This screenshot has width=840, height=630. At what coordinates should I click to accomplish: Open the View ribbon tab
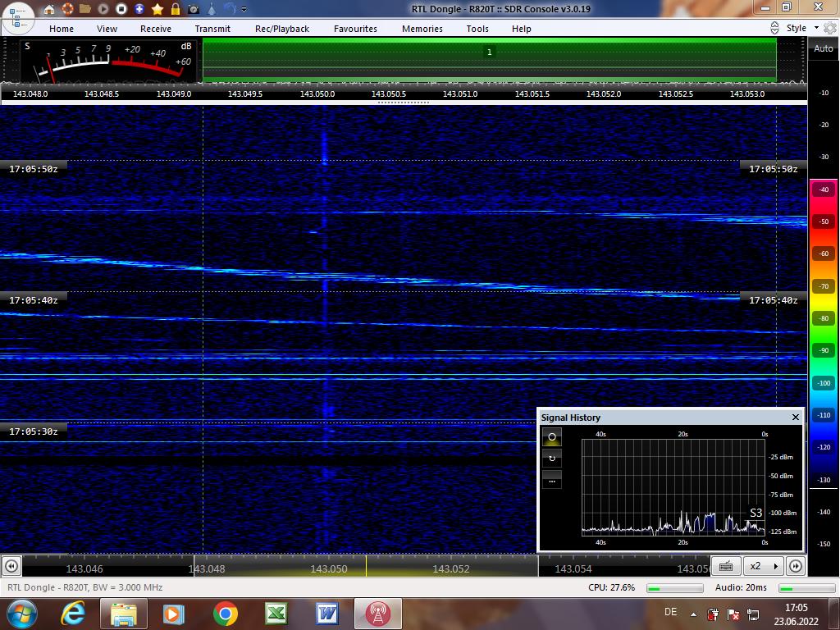107,29
